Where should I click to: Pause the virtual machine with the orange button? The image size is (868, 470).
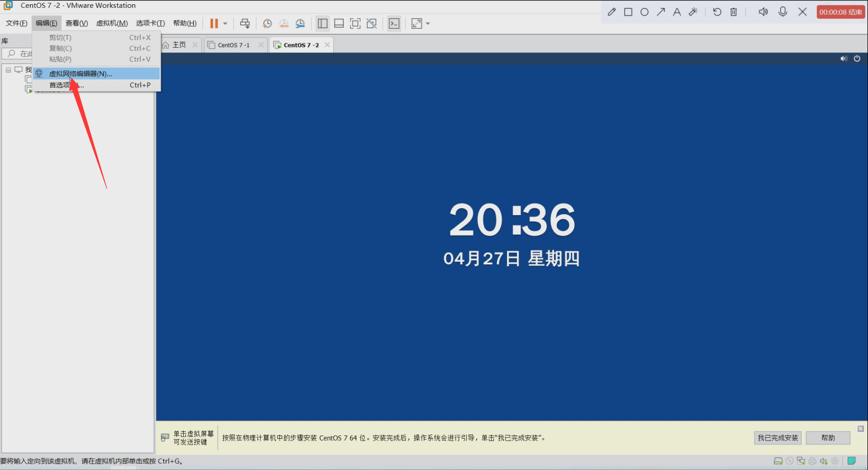214,24
